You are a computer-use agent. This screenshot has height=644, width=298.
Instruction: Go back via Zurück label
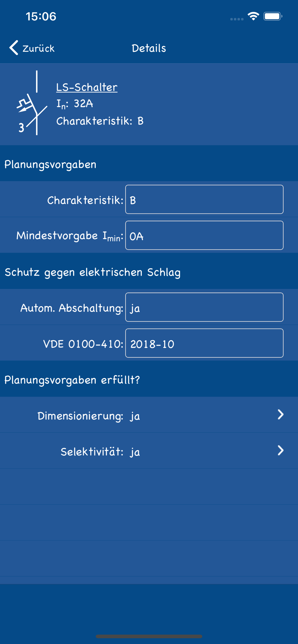(x=38, y=48)
